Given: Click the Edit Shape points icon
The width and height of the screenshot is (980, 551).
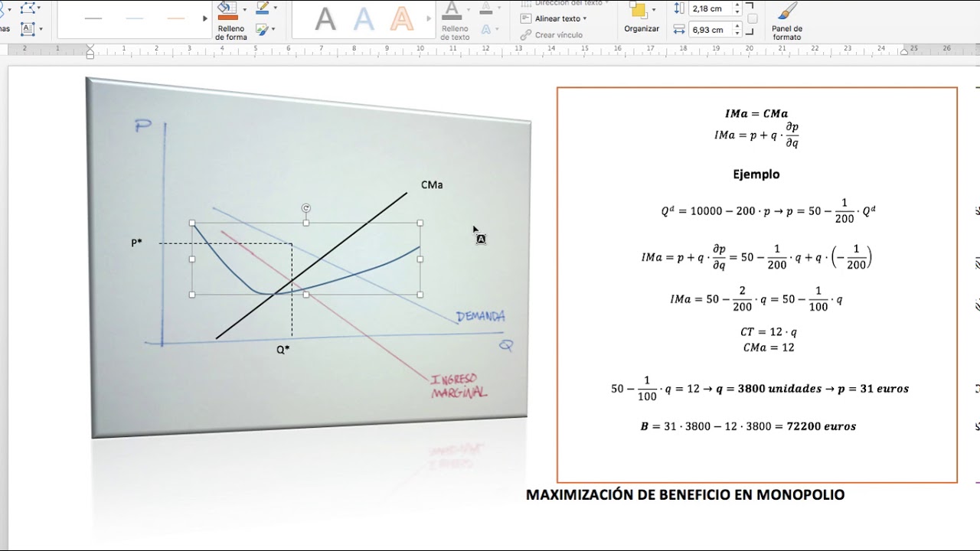Looking at the screenshot, I should (x=28, y=8).
